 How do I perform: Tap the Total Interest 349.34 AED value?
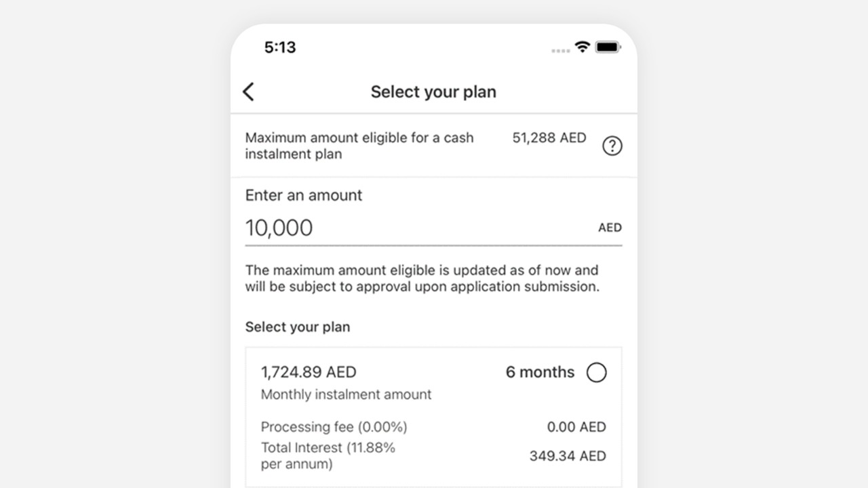point(568,456)
